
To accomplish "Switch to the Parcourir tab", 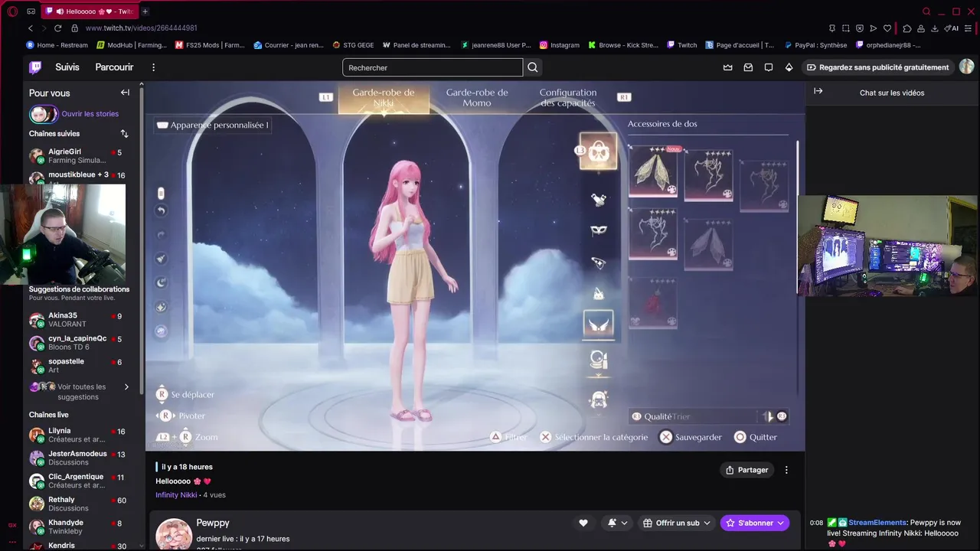I will [x=114, y=67].
